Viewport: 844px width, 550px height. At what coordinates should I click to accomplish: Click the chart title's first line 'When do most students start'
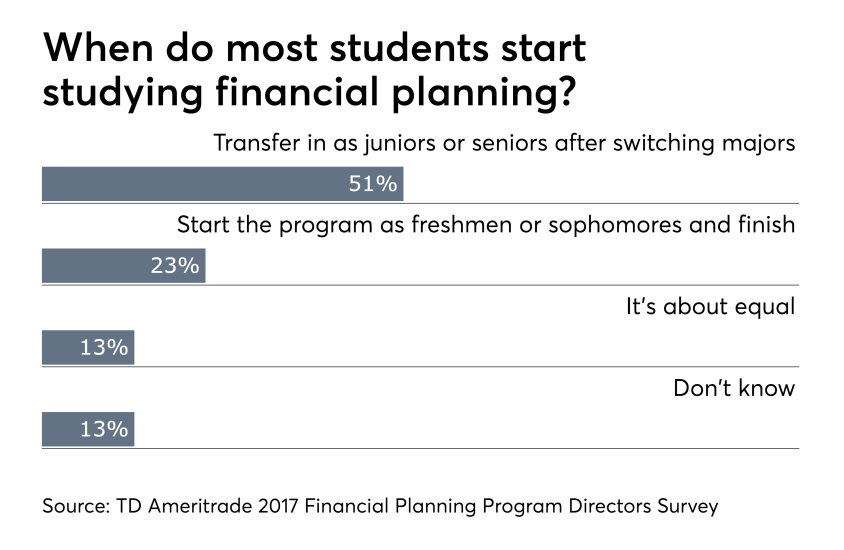315,47
